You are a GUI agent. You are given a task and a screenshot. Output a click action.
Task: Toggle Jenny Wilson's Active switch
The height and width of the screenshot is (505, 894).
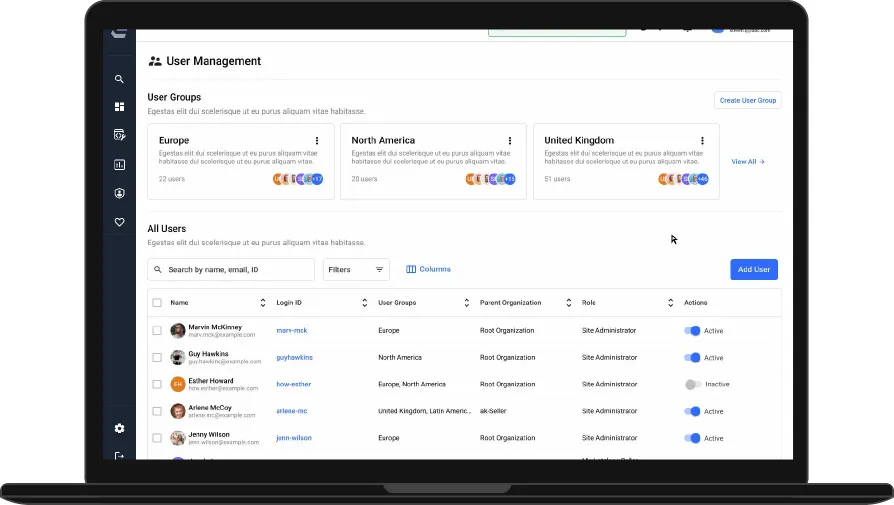click(x=692, y=438)
